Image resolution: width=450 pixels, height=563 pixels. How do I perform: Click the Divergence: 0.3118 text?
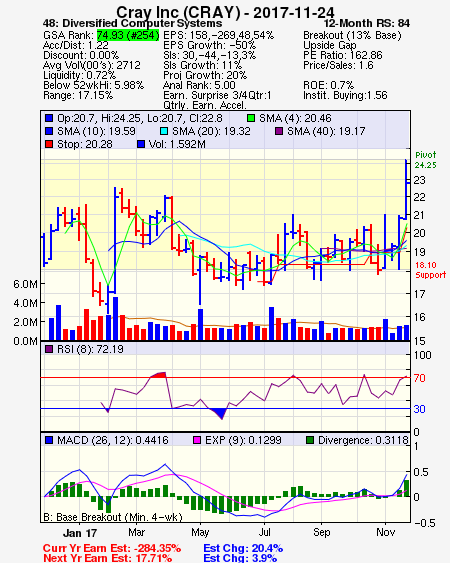(x=363, y=440)
